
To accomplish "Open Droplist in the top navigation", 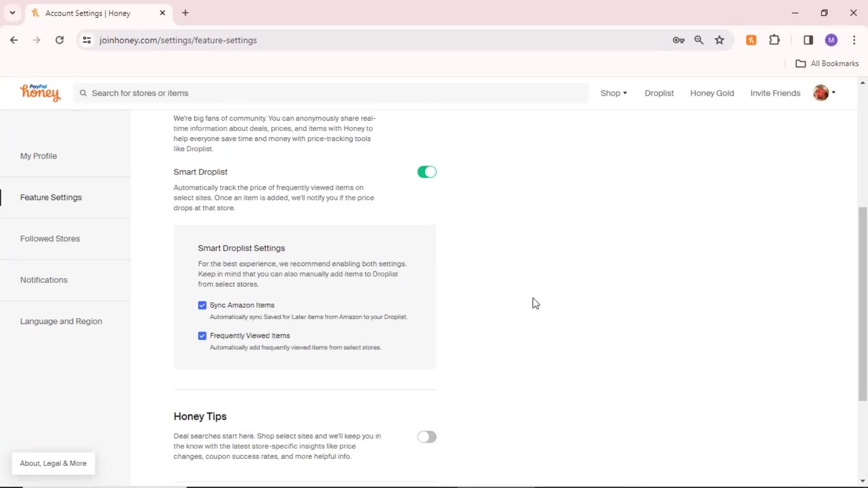I will pyautogui.click(x=659, y=93).
